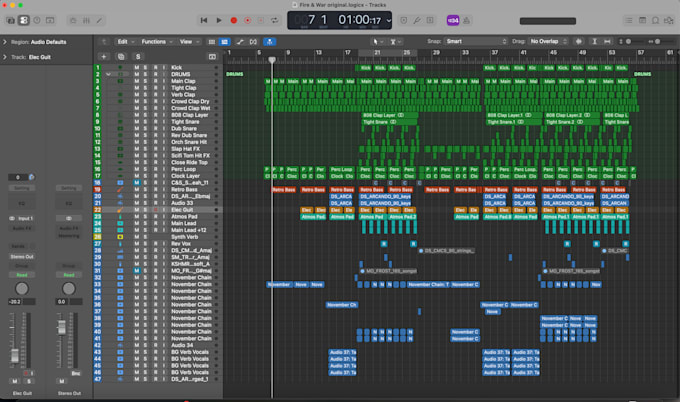Screen dimensions: 680x402
Task: Toggle the metronome icon
Action: pyautogui.click(x=466, y=20)
